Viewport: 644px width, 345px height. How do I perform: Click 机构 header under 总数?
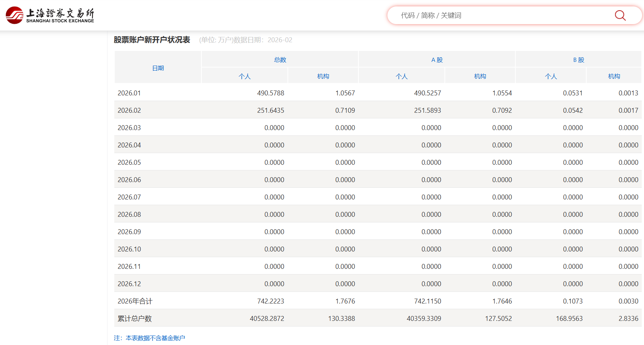click(x=323, y=76)
